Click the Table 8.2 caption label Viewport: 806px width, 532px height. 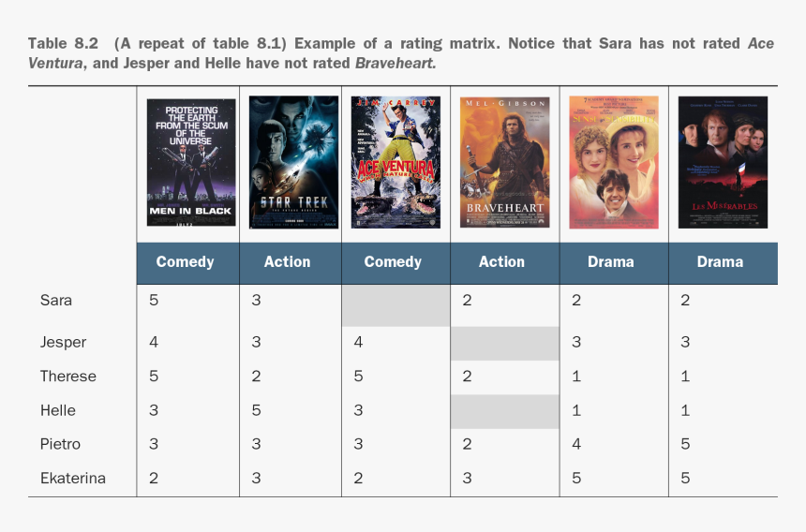tap(61, 44)
